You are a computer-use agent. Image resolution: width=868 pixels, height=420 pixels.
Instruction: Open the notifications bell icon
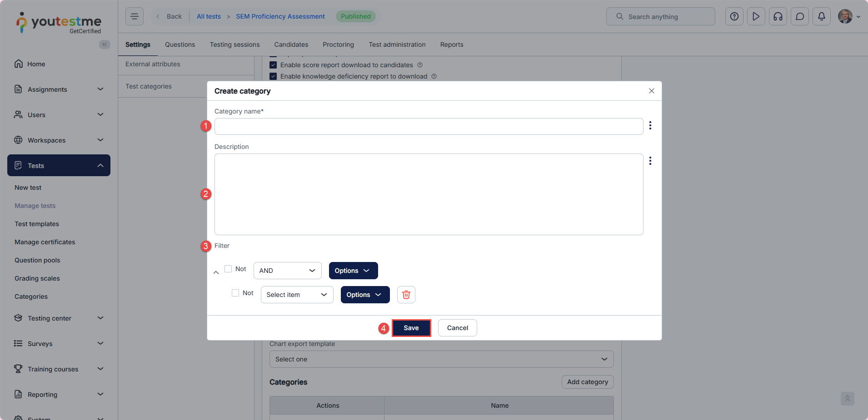pos(821,16)
